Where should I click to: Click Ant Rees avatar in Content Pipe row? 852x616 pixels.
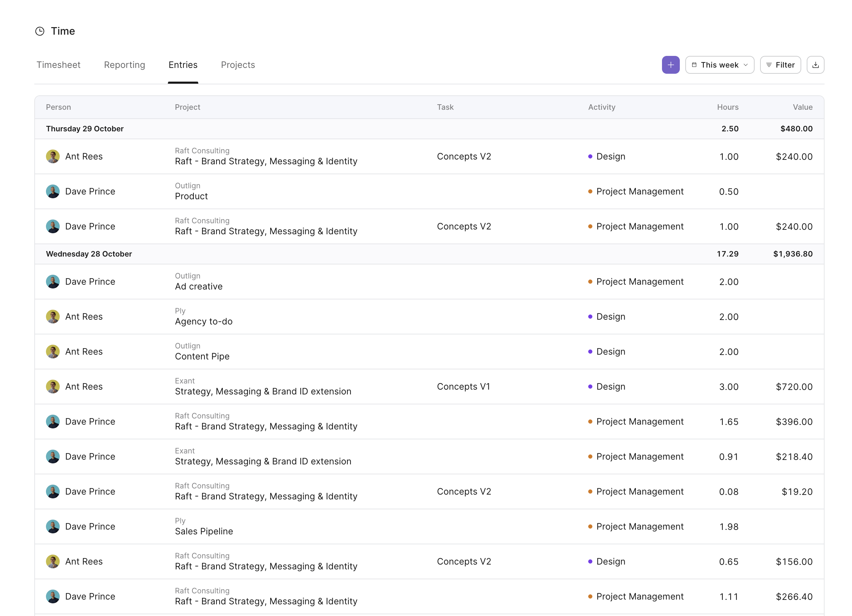(52, 352)
